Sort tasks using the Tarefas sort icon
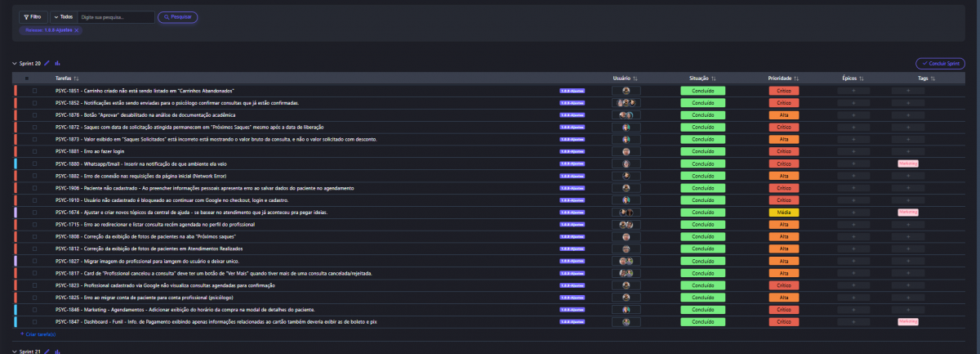The width and height of the screenshot is (980, 354). [x=76, y=78]
